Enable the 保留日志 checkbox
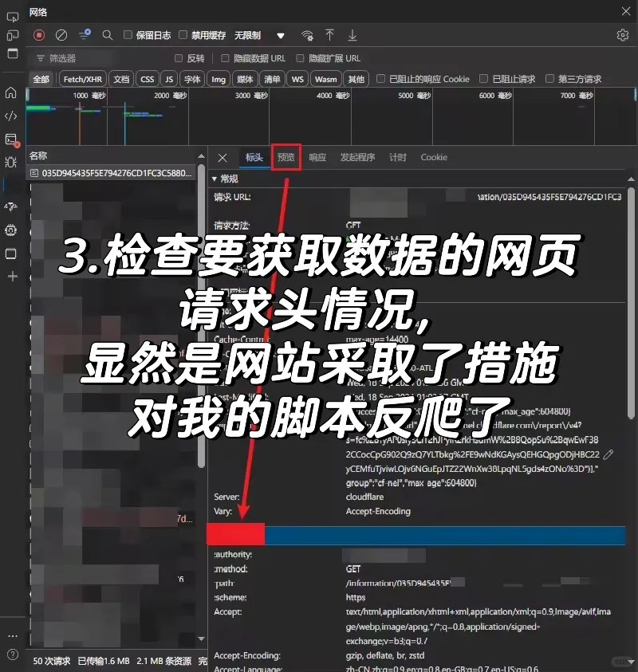 tap(128, 35)
